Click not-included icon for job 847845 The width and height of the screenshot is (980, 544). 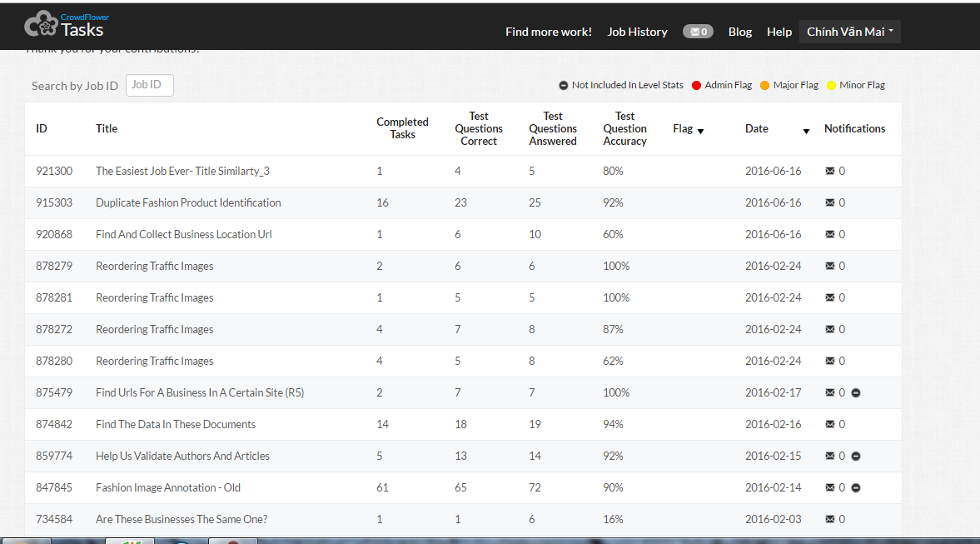coord(856,487)
